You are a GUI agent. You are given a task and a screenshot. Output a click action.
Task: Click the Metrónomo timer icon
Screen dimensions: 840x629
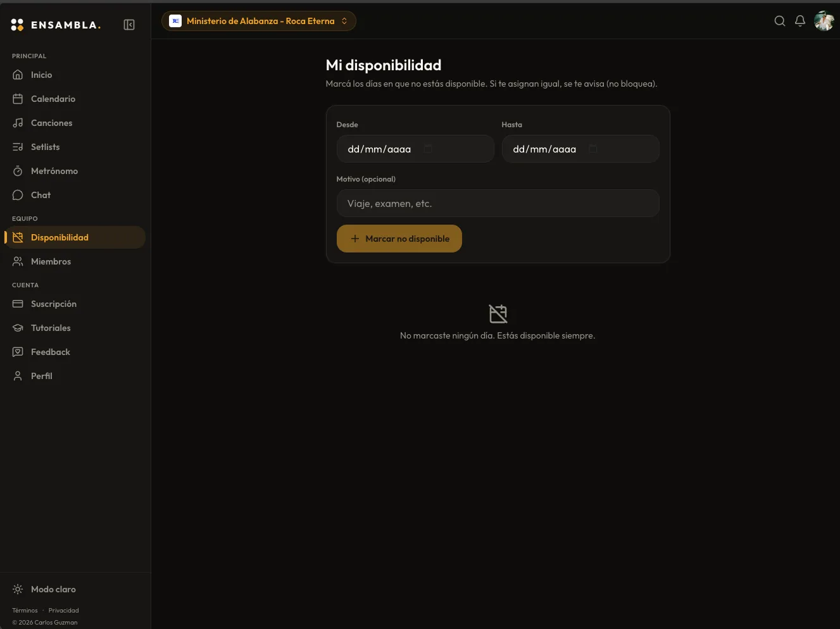point(18,171)
